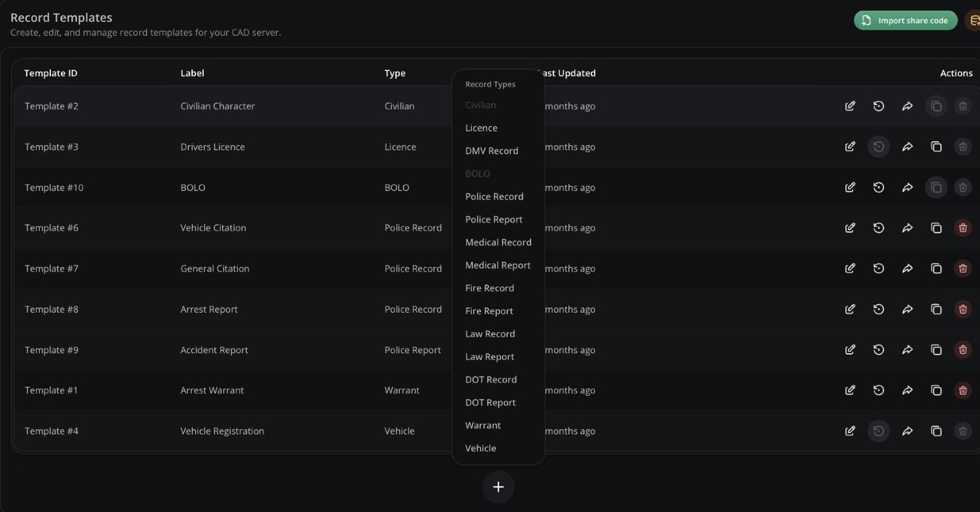
Task: Click the Type column header
Action: click(395, 73)
